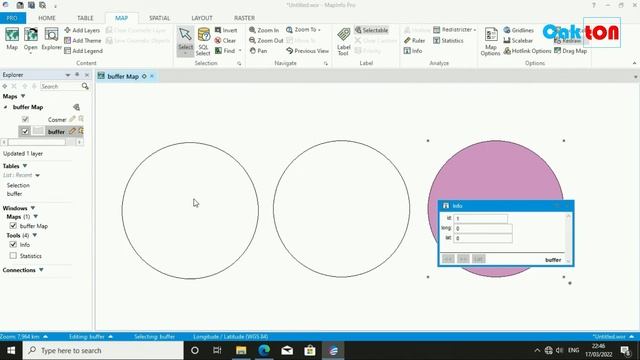Click the id field in Info window
Screen dimensions: 640x360
click(480, 218)
